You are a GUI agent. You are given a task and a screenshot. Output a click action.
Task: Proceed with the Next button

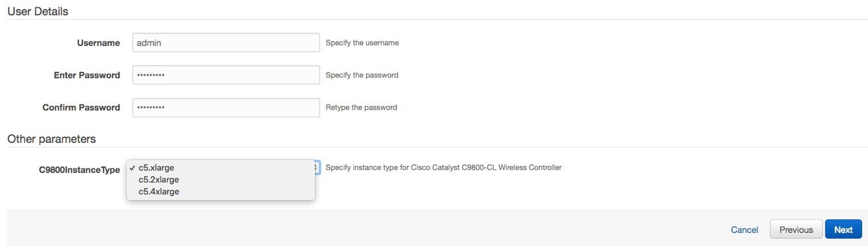[x=843, y=229]
